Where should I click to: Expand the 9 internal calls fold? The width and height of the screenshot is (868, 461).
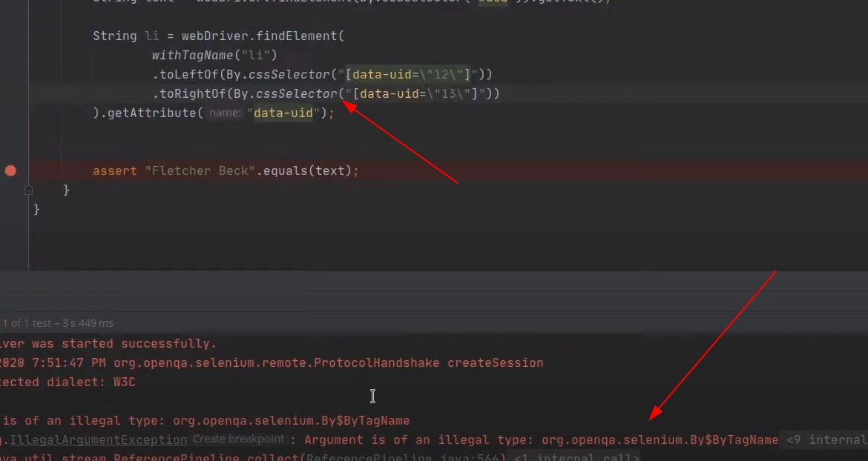[826, 440]
